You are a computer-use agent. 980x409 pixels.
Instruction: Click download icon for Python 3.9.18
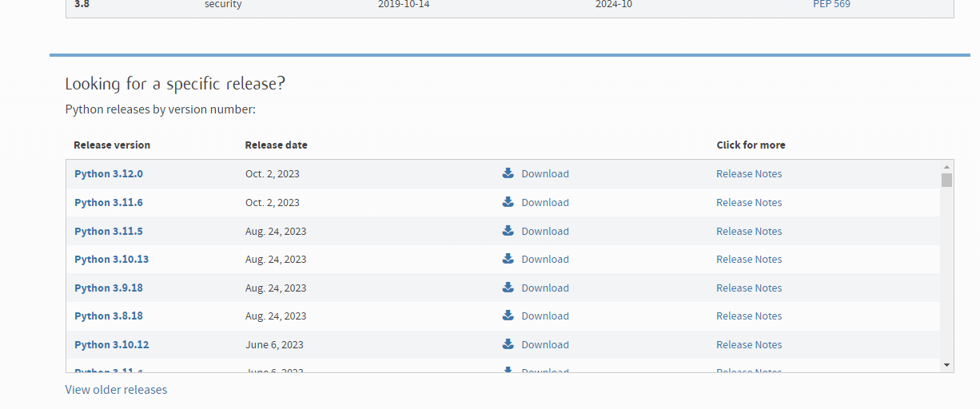click(x=508, y=288)
